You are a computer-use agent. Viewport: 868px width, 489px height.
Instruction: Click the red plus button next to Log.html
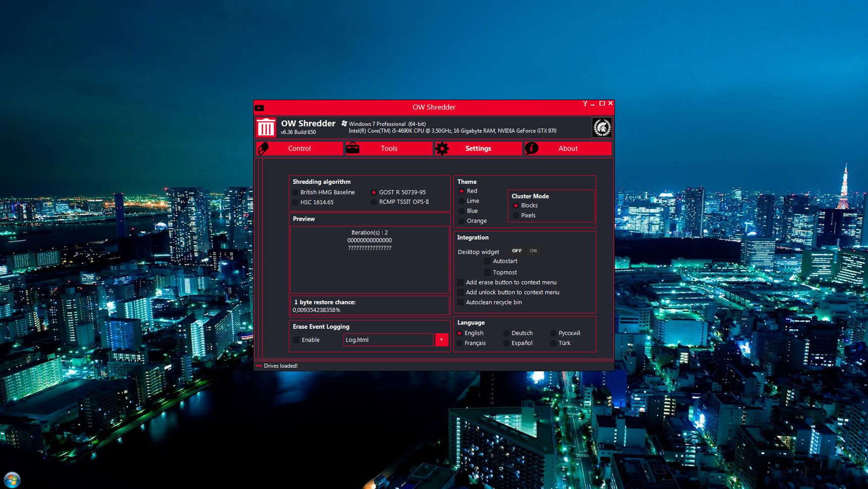point(442,340)
